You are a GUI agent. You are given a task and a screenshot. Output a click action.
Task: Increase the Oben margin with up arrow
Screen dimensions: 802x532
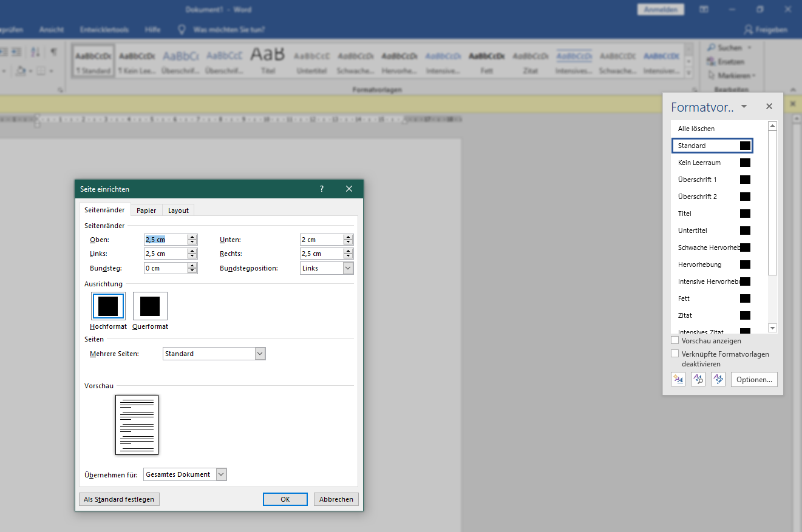(x=192, y=237)
